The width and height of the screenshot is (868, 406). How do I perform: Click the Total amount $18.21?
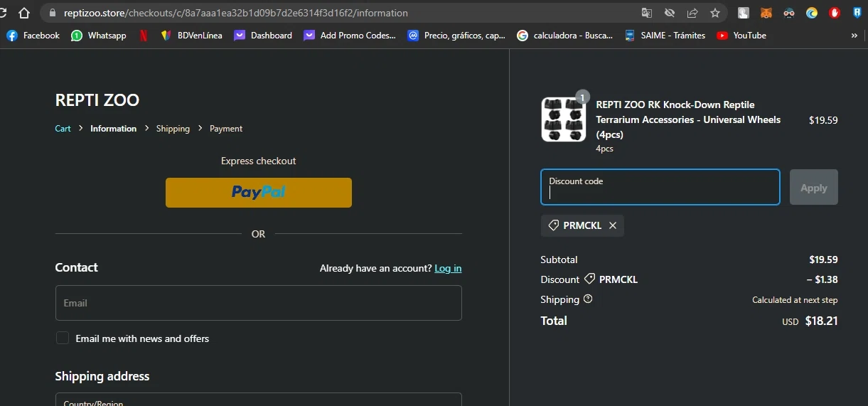[822, 321]
